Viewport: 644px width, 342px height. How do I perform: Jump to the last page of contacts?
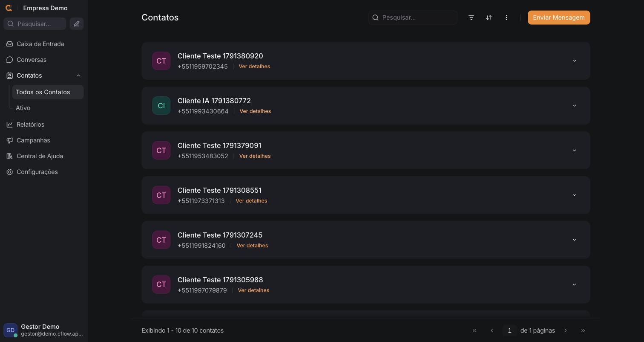pyautogui.click(x=583, y=330)
